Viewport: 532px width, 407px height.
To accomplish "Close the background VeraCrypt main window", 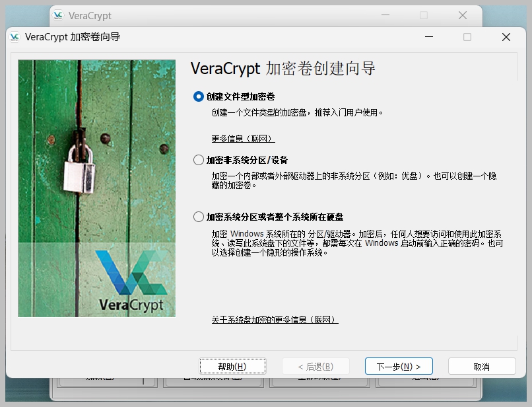I will click(463, 15).
